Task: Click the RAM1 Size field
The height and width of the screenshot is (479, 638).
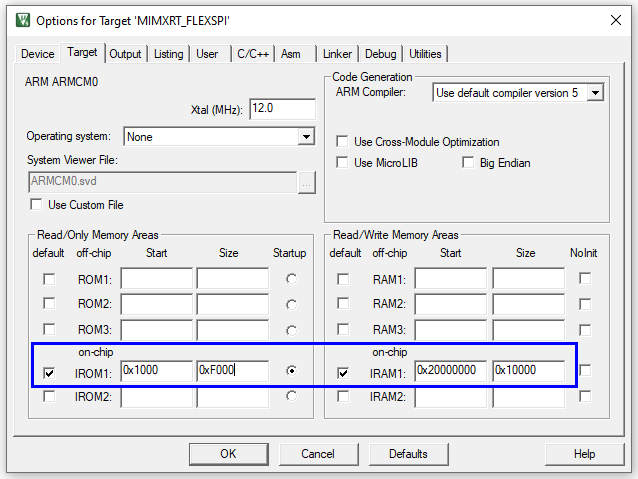Action: click(x=529, y=279)
